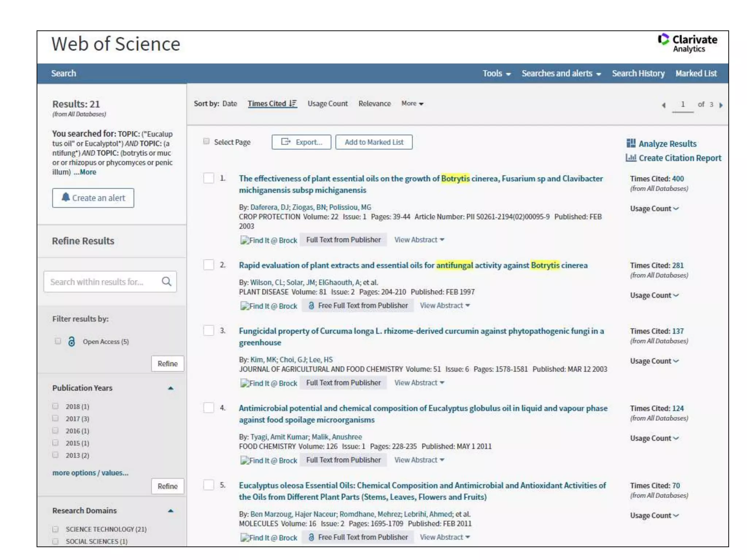The image size is (747, 560).
Task: Click the Clarivate Analytics logo
Action: tap(688, 44)
